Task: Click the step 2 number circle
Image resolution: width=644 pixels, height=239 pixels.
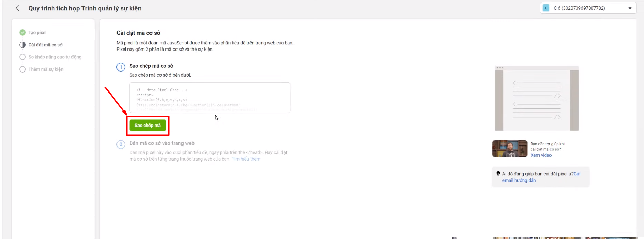Action: tap(121, 144)
